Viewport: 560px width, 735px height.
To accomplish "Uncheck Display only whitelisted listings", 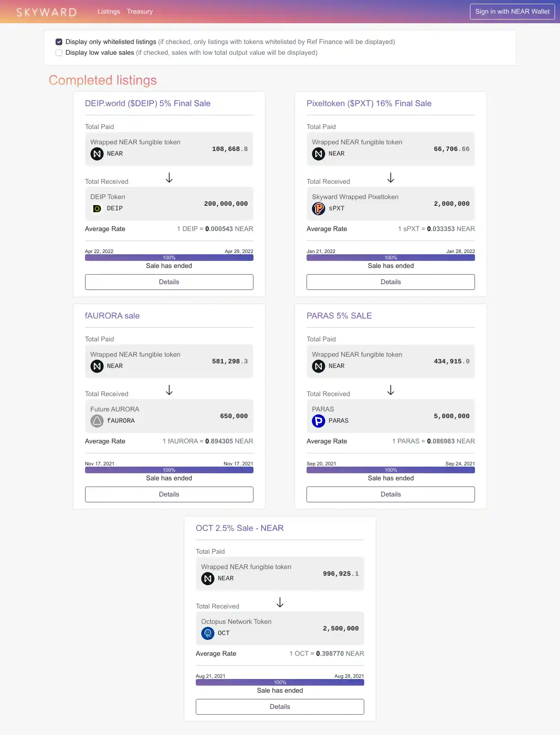I will click(x=59, y=42).
